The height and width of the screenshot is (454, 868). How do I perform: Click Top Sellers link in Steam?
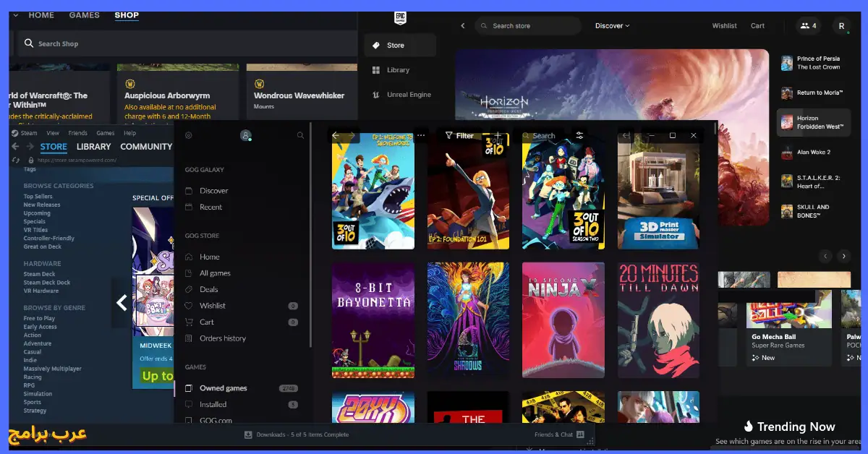click(38, 197)
